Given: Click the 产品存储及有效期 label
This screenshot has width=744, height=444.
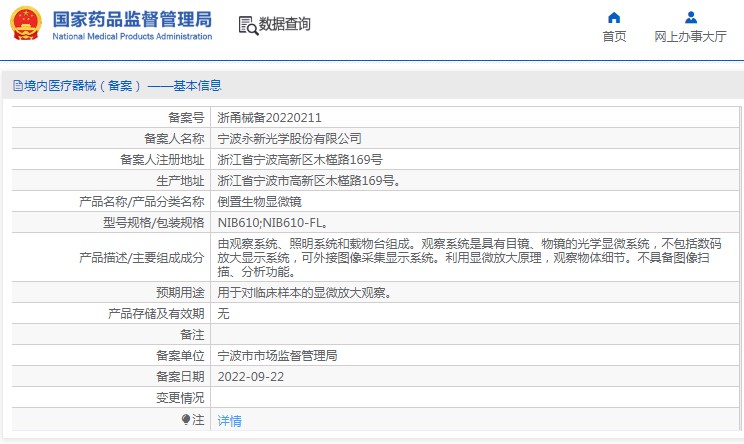Looking at the screenshot, I should point(156,314).
